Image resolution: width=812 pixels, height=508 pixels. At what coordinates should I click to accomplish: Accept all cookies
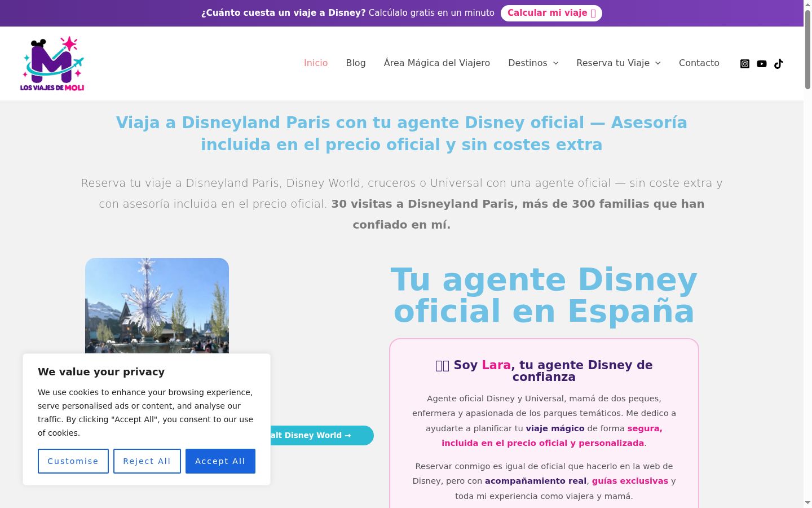[220, 461]
